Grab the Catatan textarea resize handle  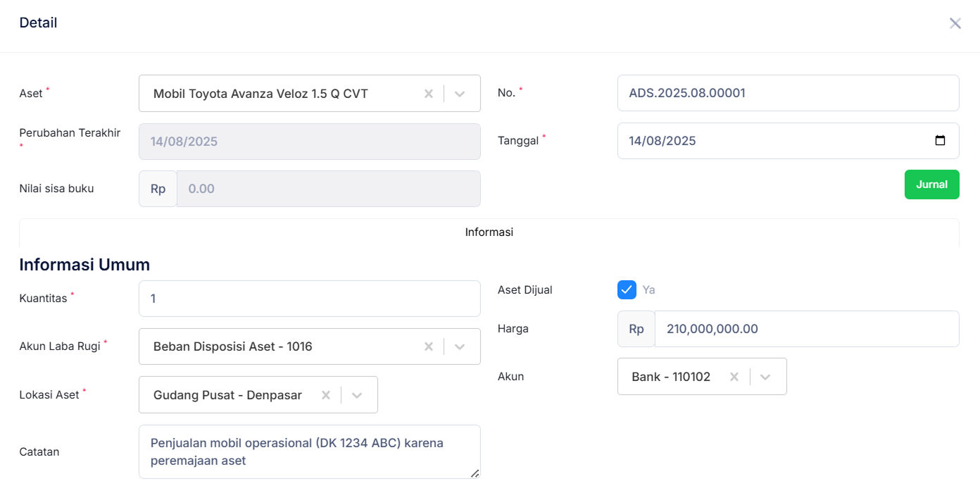475,474
